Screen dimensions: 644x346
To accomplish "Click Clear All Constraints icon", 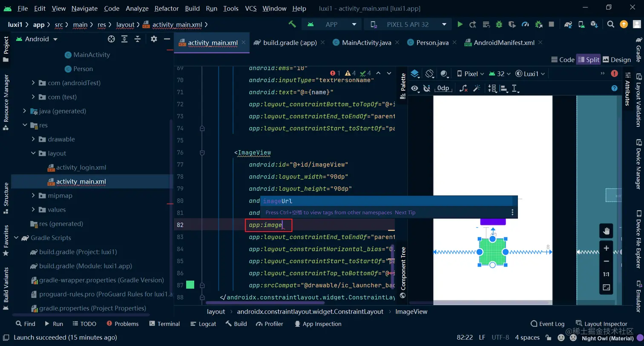I will tap(463, 89).
